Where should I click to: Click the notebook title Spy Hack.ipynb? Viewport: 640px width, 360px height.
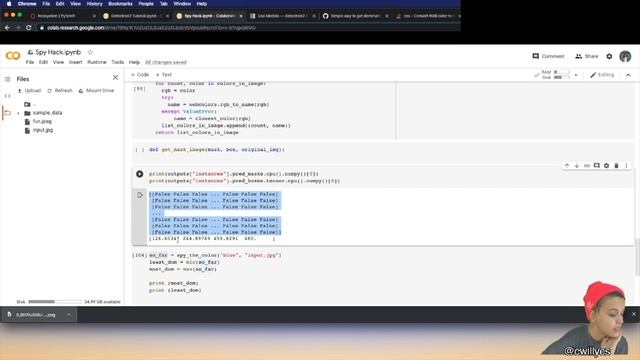tap(58, 52)
